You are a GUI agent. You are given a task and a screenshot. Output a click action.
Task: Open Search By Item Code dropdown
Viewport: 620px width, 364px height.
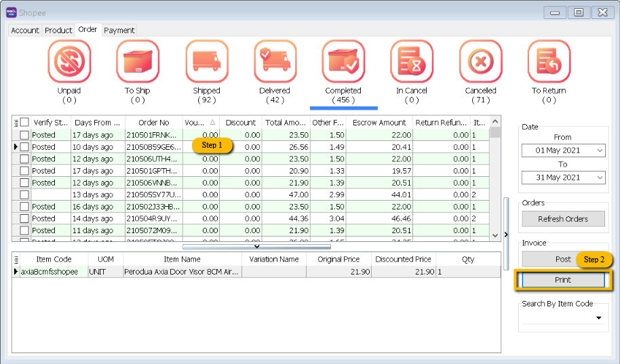pos(599,318)
